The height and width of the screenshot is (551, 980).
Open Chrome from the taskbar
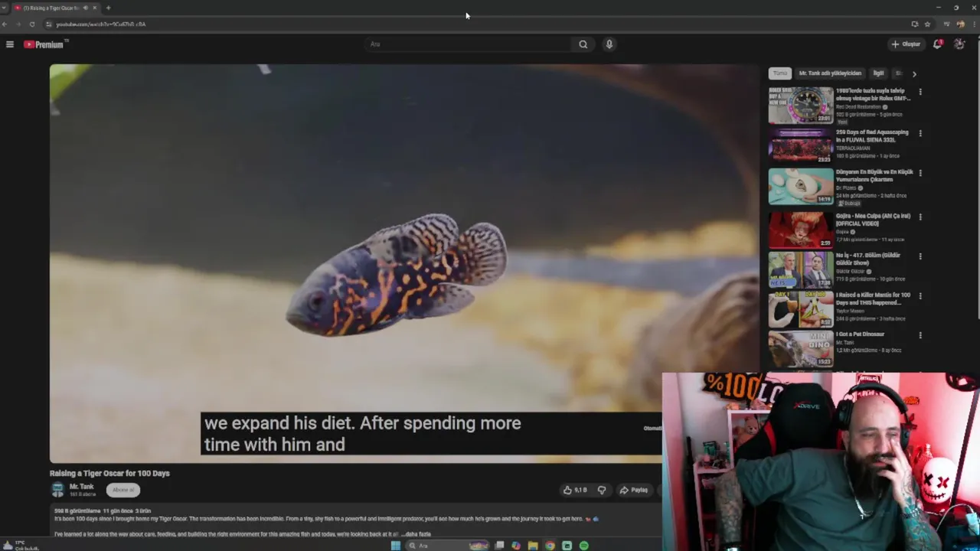pyautogui.click(x=550, y=546)
